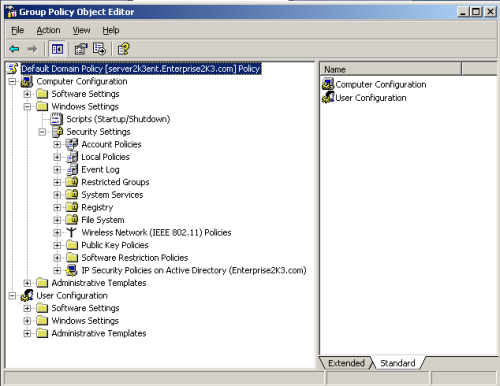Minimize the Group Policy Object Editor window
This screenshot has width=500, height=386.
[463, 12]
